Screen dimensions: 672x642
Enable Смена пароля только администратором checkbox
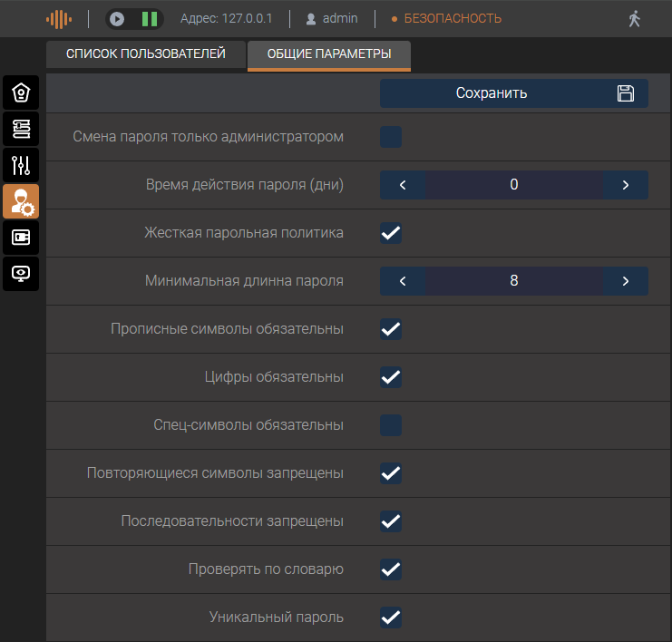point(391,137)
